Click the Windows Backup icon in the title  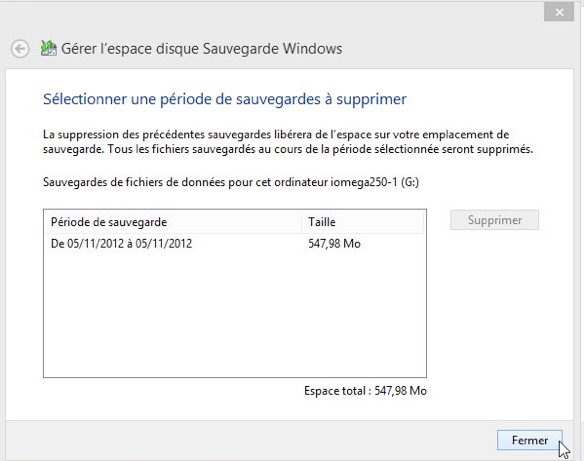48,48
